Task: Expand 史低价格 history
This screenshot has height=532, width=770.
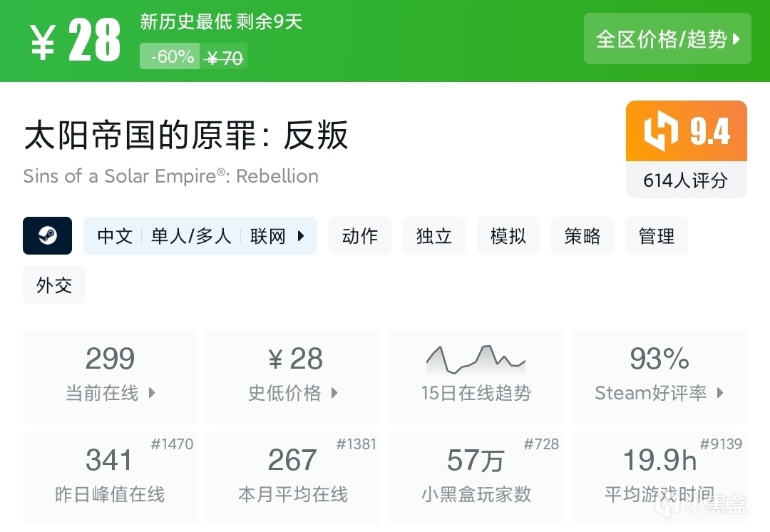Action: [293, 376]
